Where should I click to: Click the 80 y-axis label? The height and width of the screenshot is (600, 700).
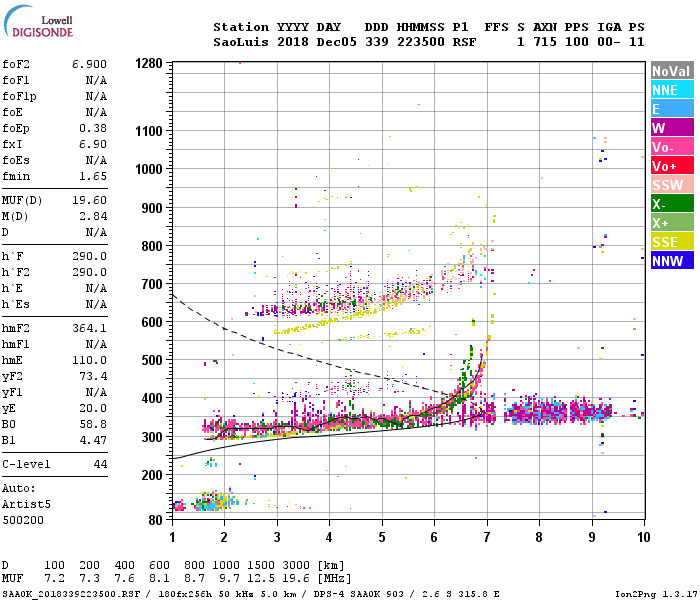155,520
